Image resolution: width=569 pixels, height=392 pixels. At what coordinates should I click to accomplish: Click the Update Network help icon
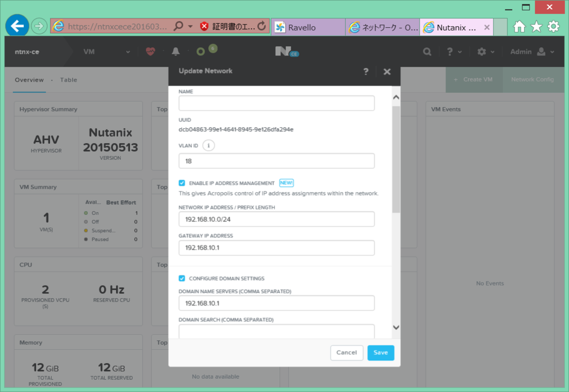click(366, 72)
